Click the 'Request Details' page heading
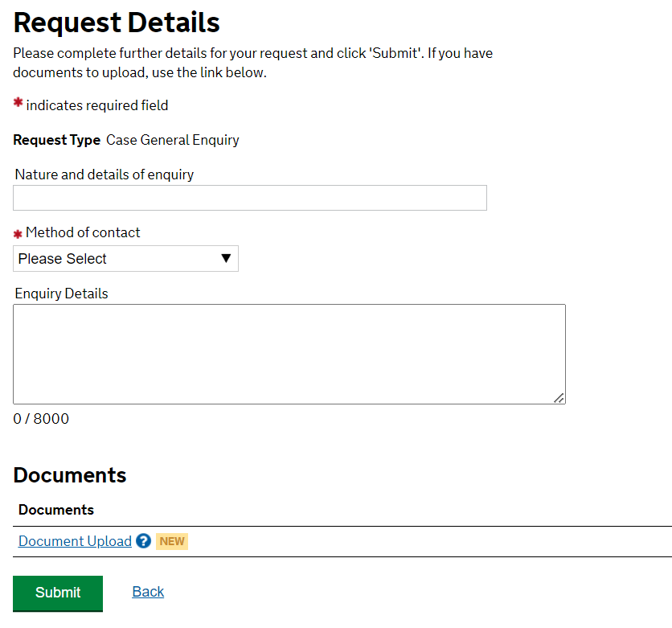The width and height of the screenshot is (672, 628). (x=117, y=23)
